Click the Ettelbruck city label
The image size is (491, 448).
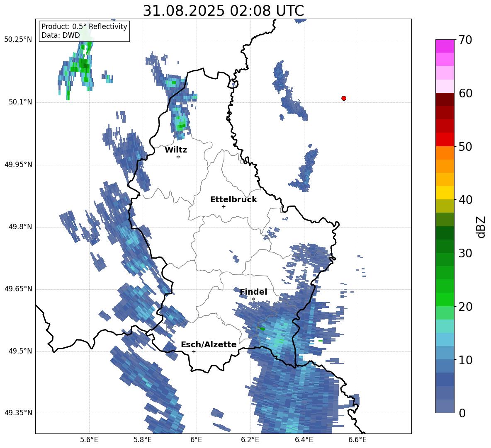pos(233,200)
